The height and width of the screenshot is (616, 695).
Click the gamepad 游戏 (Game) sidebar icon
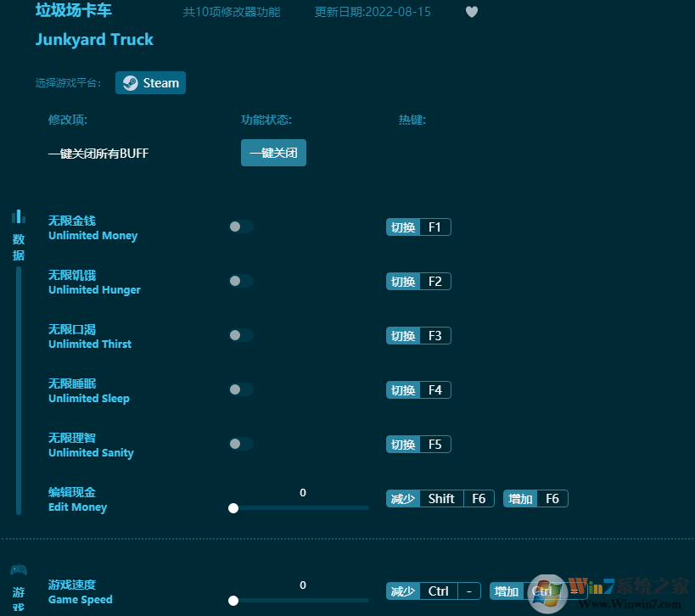[x=18, y=569]
